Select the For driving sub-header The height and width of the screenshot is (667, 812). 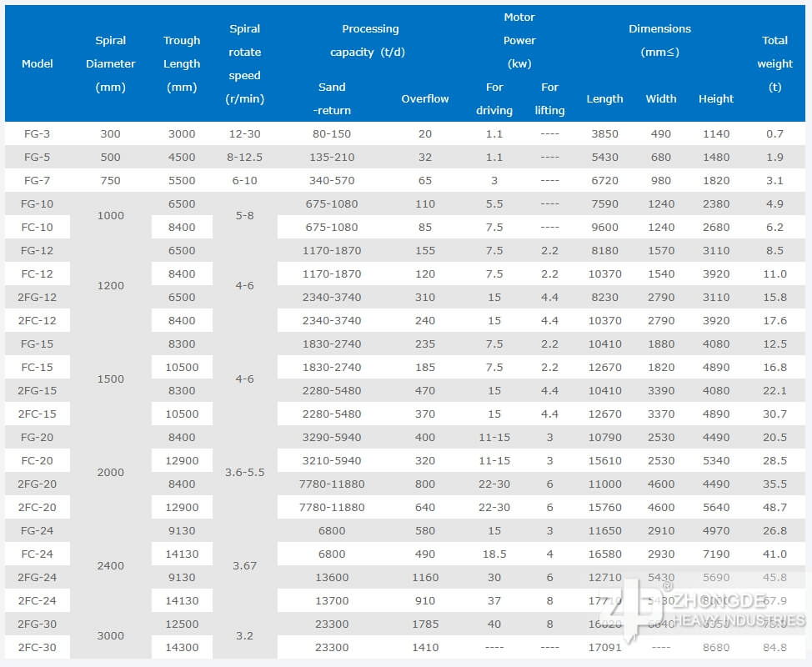click(494, 98)
